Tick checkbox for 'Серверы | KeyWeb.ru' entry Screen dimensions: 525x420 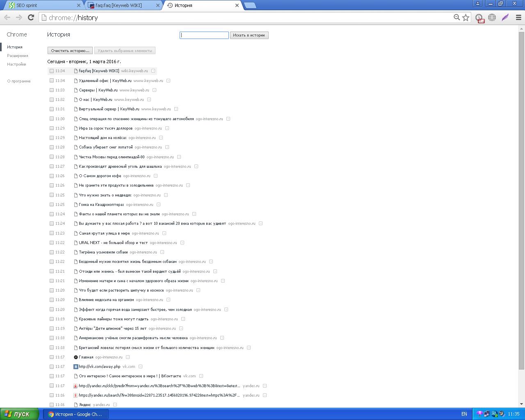pyautogui.click(x=52, y=90)
